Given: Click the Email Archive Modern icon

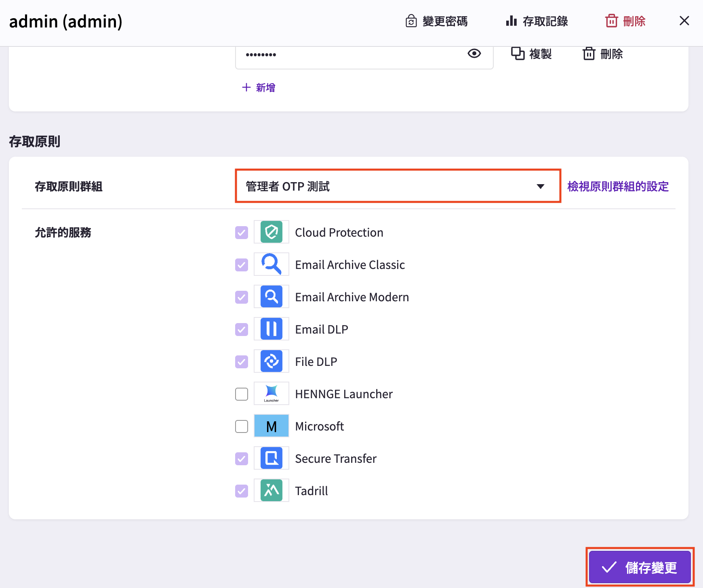Looking at the screenshot, I should pos(272,296).
